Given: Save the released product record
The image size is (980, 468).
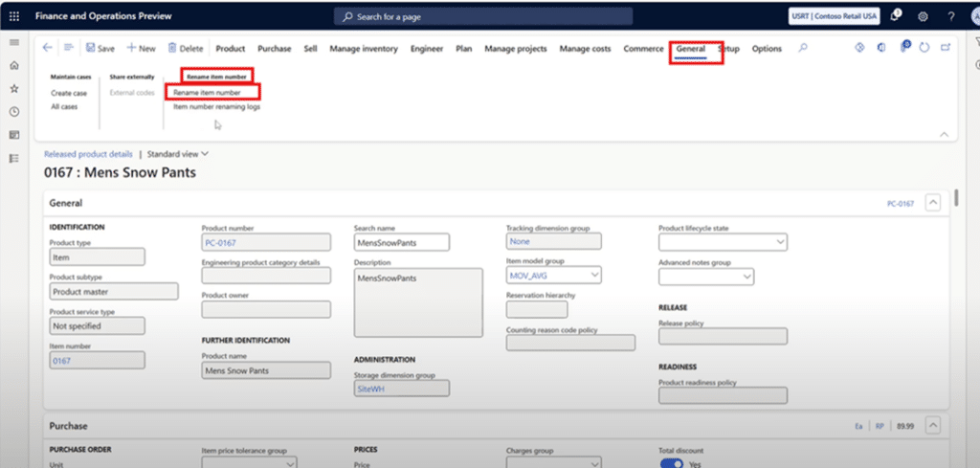Looking at the screenshot, I should pyautogui.click(x=100, y=49).
